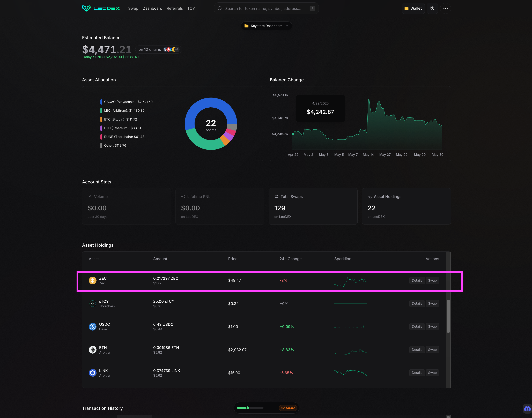
Task: Click the $49.47 ZEC price
Action: [x=234, y=280]
